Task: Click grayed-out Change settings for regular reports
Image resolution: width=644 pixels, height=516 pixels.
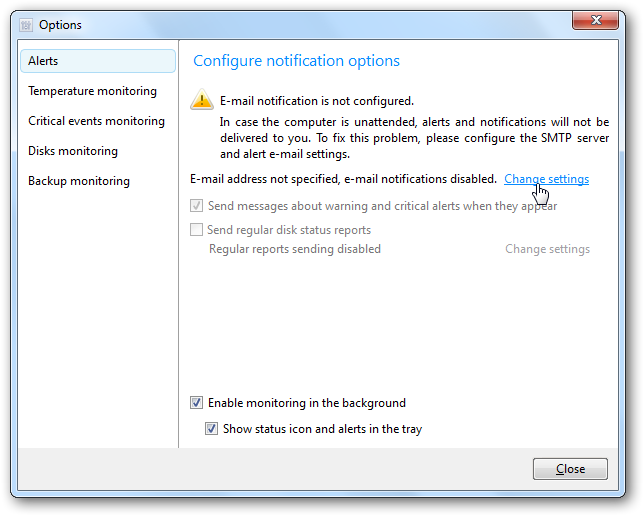Action: (x=547, y=249)
